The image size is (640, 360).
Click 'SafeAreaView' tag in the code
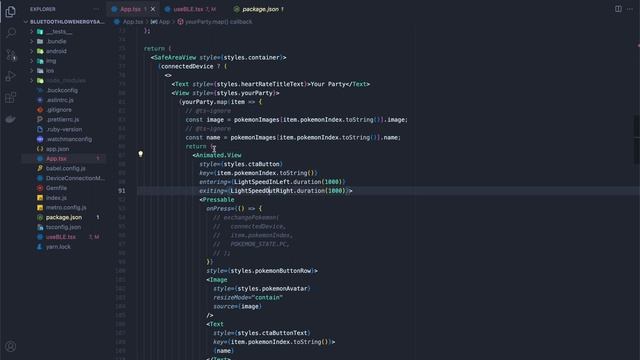(x=175, y=58)
